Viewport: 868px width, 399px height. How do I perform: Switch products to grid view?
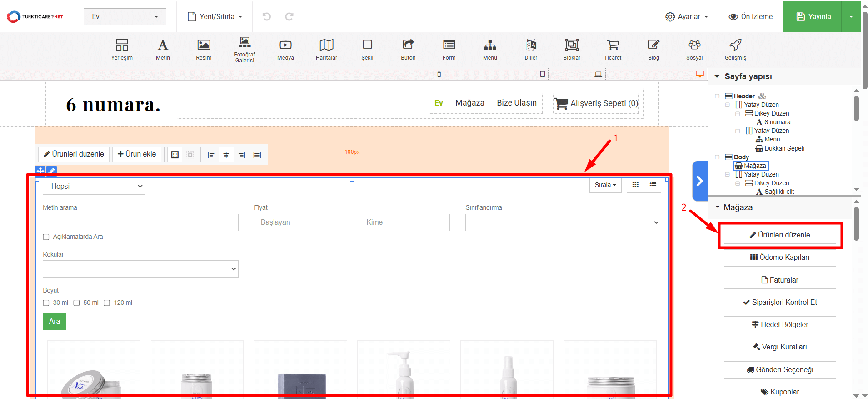click(x=635, y=185)
